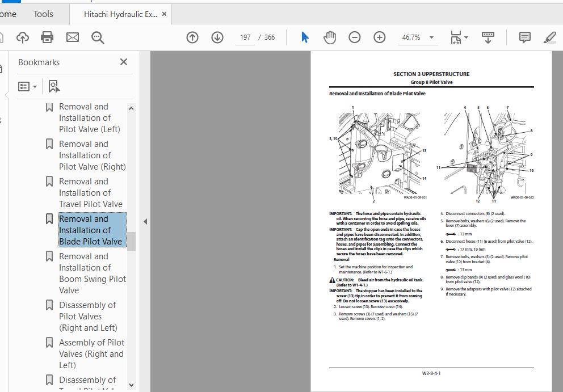Select the hand pan tool

(330, 37)
